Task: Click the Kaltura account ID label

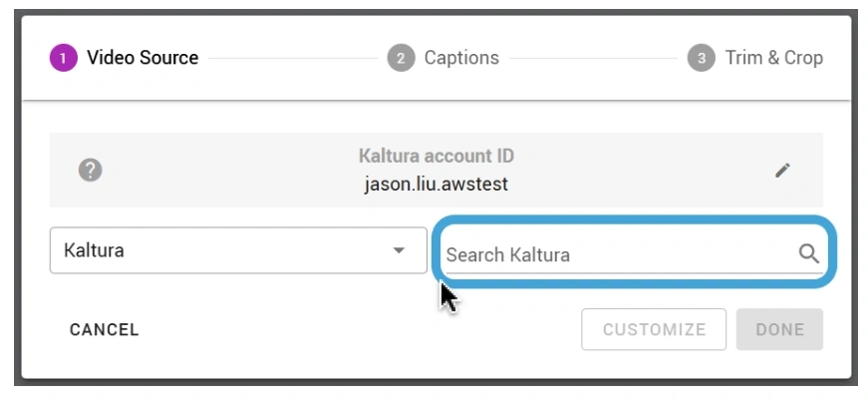Action: 436,156
